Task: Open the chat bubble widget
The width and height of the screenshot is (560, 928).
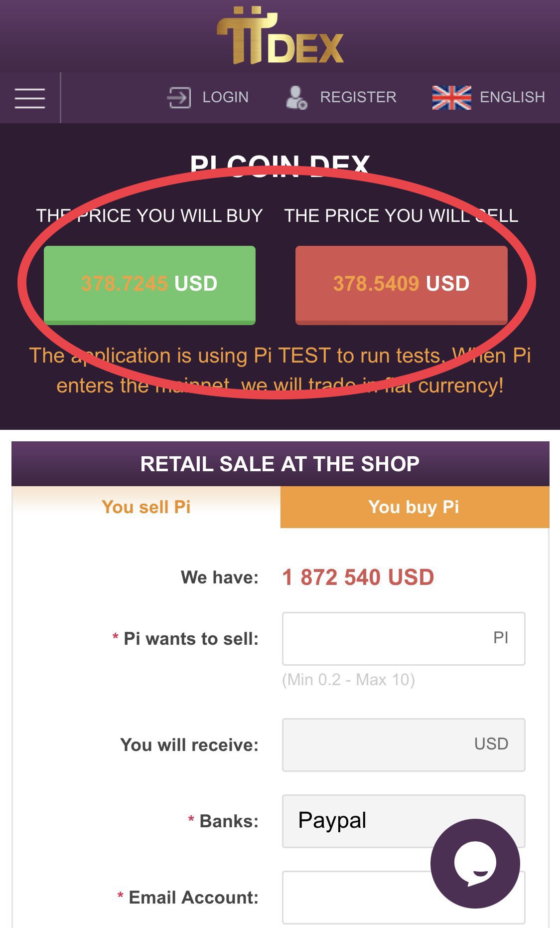Action: pyautogui.click(x=474, y=863)
